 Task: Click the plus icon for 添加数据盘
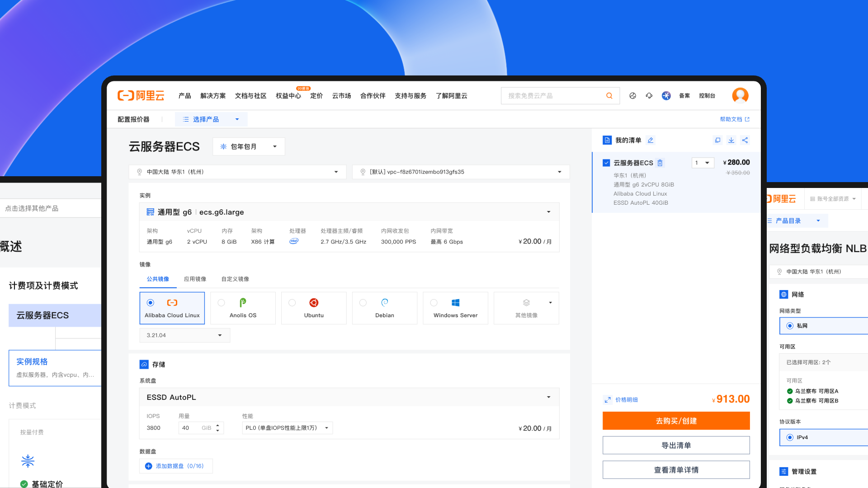(148, 466)
